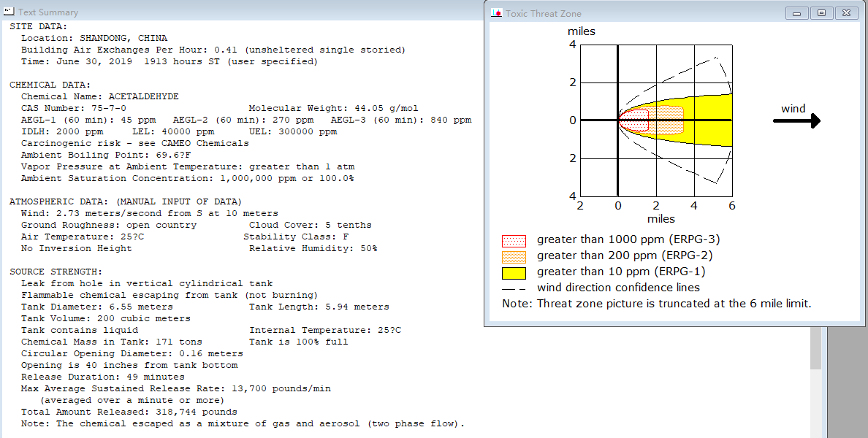Select the Carcinogenic risk line
This screenshot has width=868, height=438.
tap(135, 143)
